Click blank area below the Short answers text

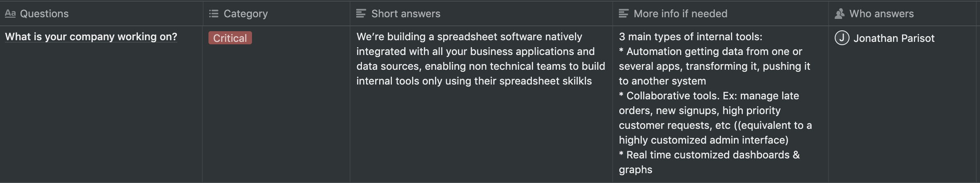481,135
